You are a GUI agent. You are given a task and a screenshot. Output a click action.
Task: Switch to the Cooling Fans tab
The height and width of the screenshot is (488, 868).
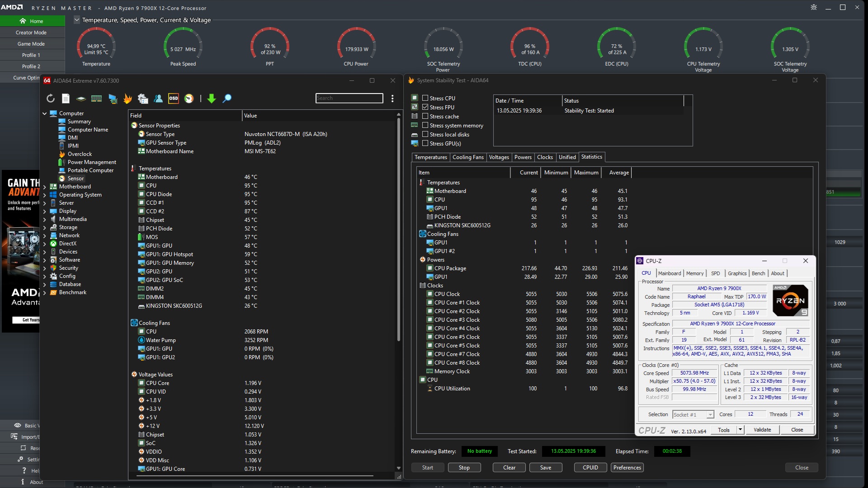click(x=468, y=157)
